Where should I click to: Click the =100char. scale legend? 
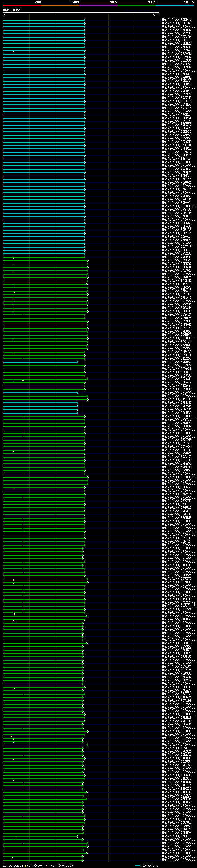click(x=146, y=866)
